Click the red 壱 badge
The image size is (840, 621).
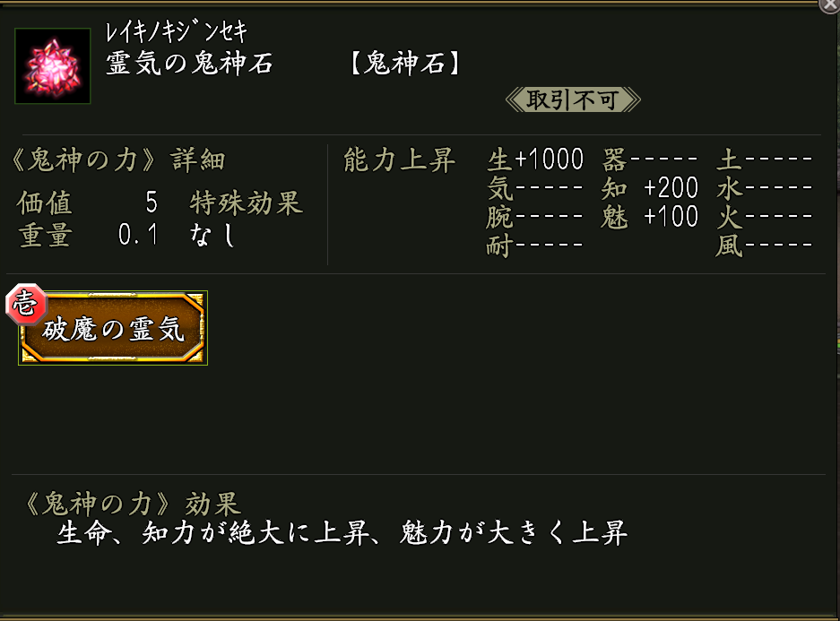click(x=22, y=305)
